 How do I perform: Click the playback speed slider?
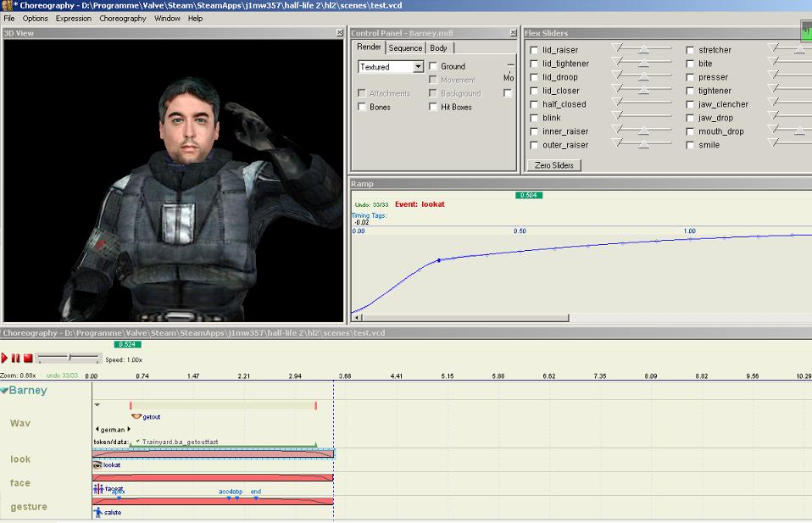69,358
